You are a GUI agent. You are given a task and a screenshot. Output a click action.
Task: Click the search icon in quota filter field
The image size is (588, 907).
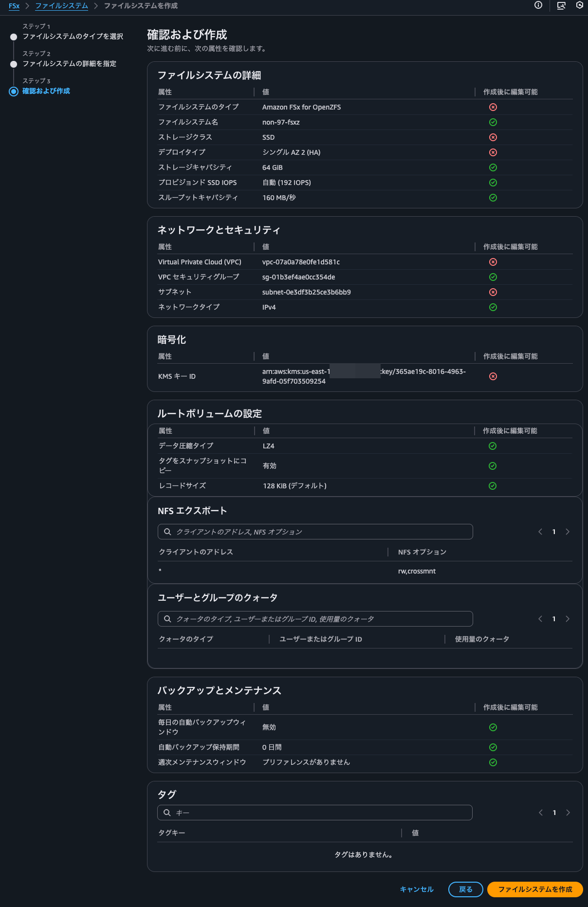pos(167,619)
